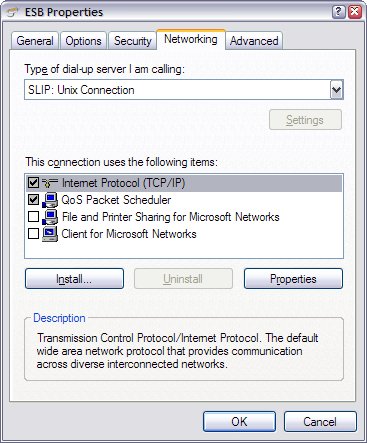Switch to the General tab
Screen dimensions: 367x443
(x=35, y=41)
